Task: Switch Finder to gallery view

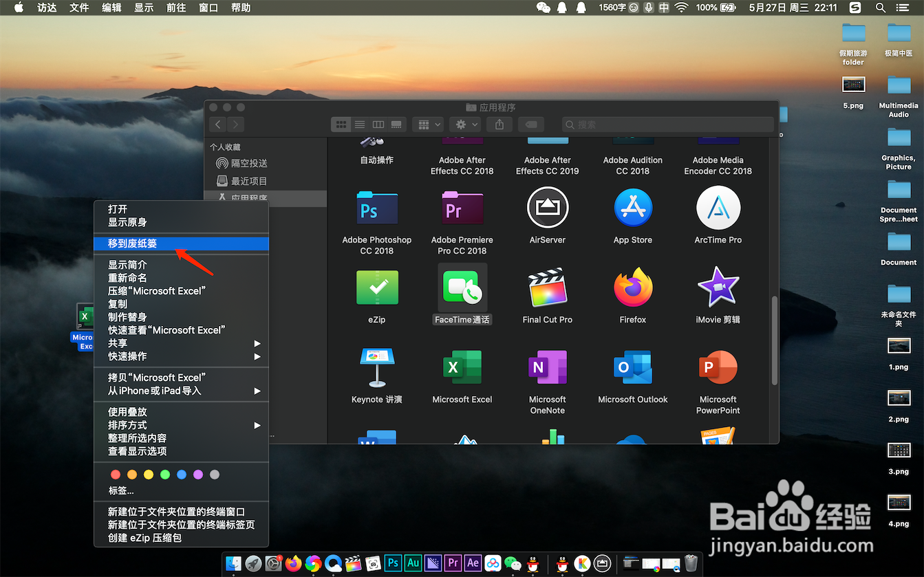Action: (396, 124)
